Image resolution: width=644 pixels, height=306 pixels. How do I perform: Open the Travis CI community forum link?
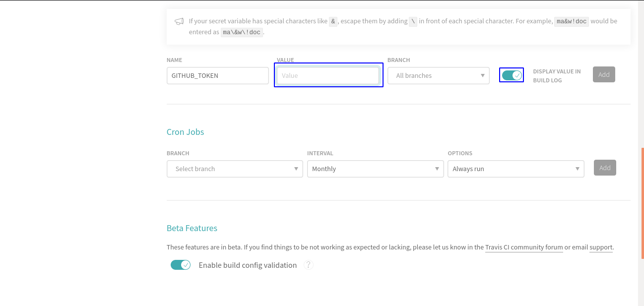(524, 247)
